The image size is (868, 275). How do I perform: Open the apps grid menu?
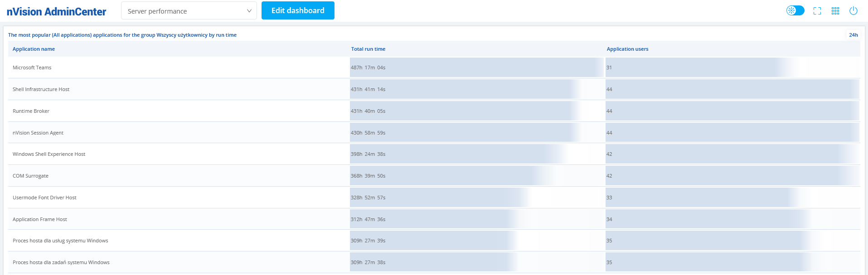coord(835,11)
